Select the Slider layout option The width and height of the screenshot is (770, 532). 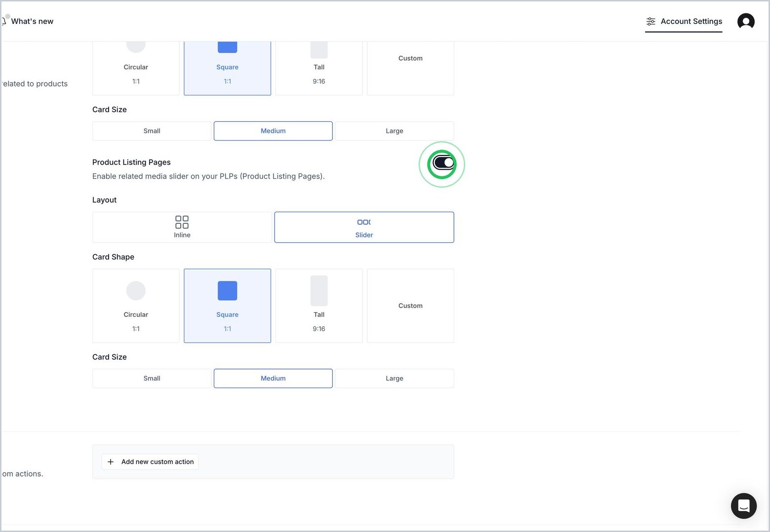point(364,227)
